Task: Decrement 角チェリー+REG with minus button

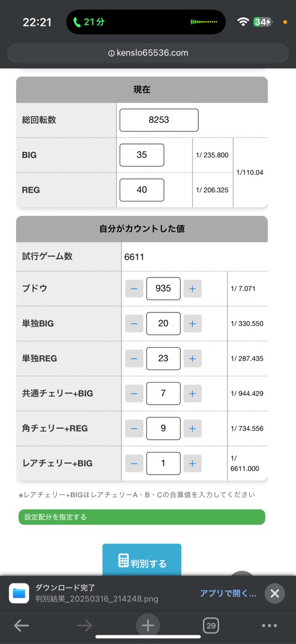Action: click(134, 429)
